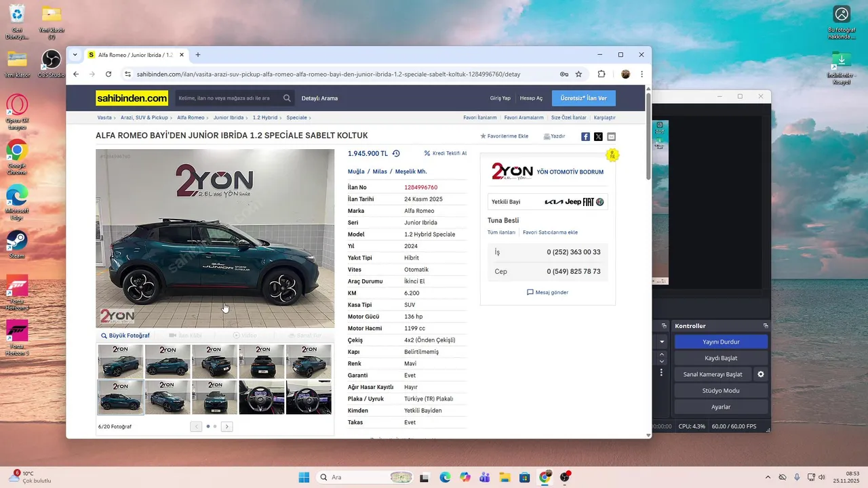This screenshot has height=488, width=868.
Task: Click Ücretsiz İlan Ver button
Action: point(584,98)
